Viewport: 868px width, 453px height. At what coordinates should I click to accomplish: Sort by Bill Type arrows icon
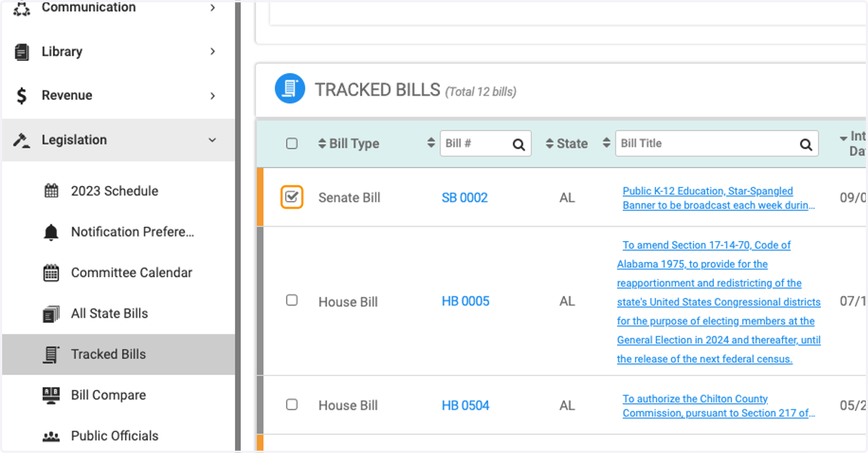pyautogui.click(x=323, y=143)
